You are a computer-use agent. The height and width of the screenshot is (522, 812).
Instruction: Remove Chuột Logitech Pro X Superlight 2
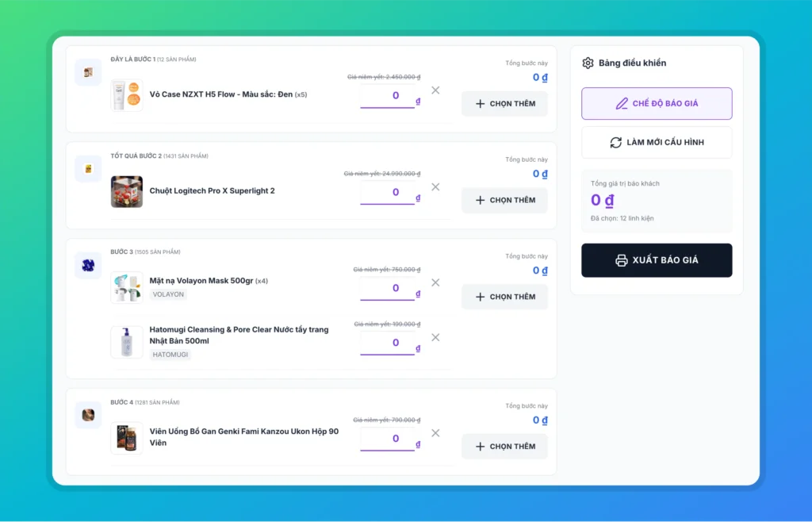[435, 187]
